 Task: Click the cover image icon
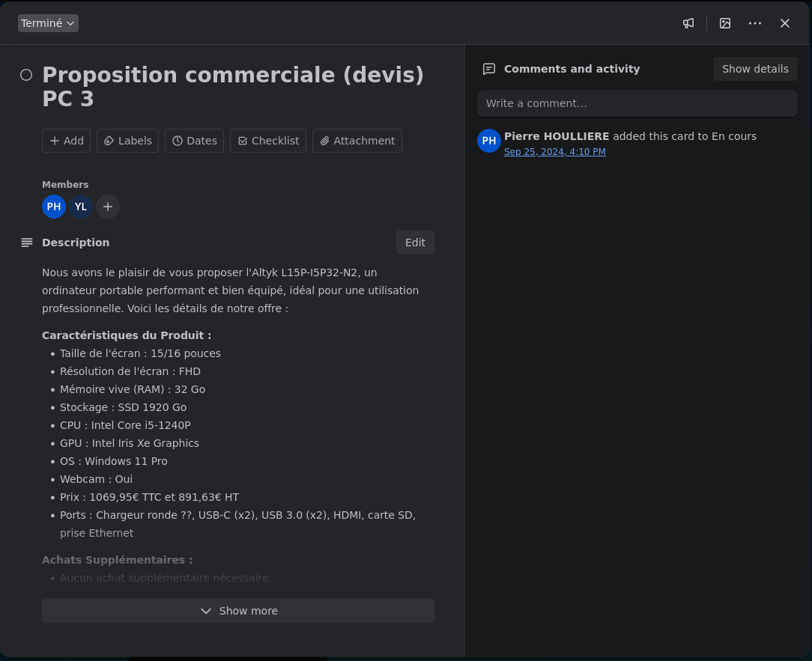[725, 23]
